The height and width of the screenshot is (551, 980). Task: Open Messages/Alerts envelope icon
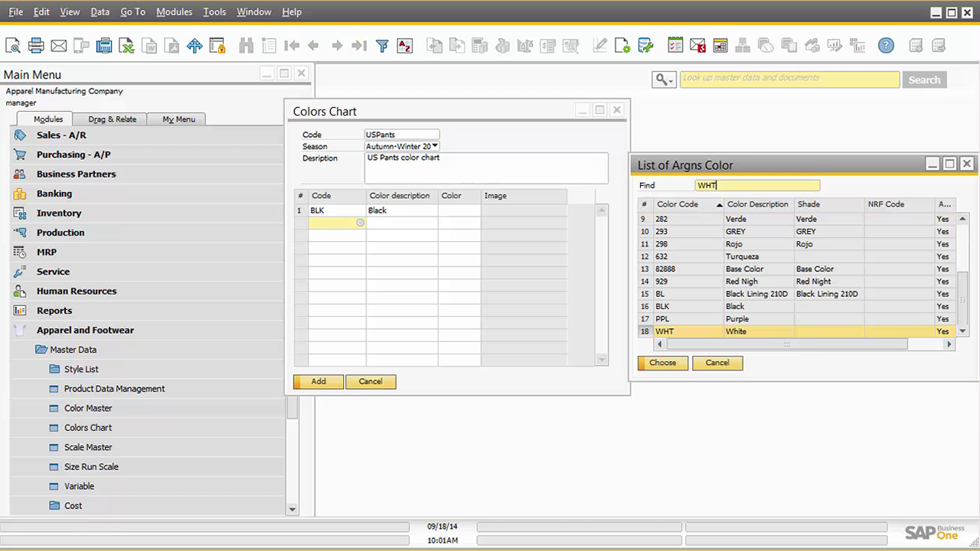[697, 46]
